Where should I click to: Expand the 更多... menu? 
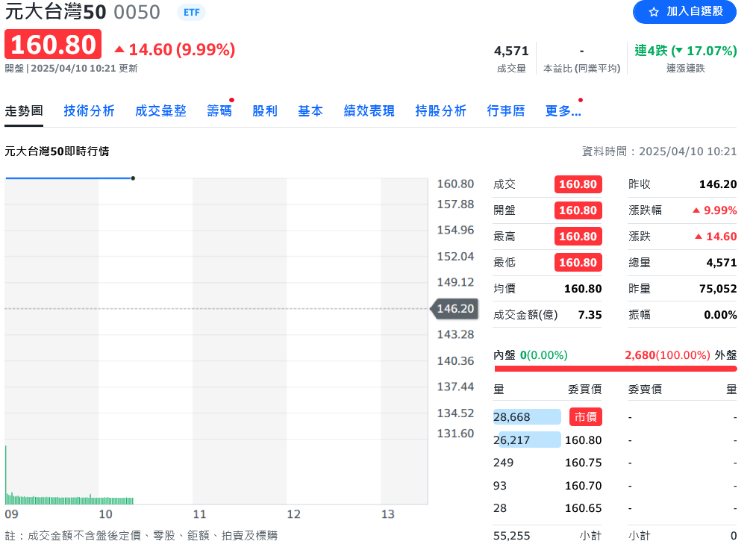pos(563,111)
